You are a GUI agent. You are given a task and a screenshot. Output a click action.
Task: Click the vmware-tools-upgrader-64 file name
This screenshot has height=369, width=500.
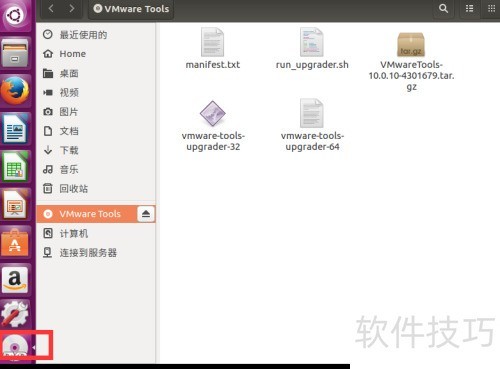[312, 141]
